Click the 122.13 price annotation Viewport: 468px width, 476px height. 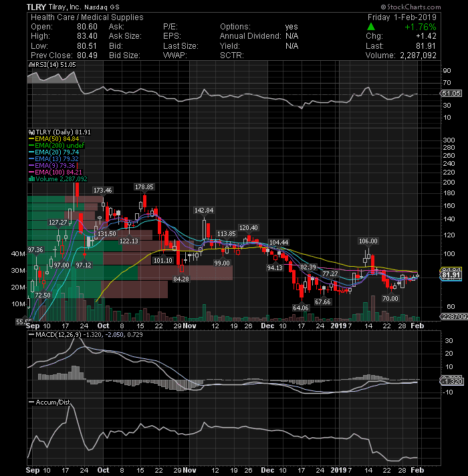tap(129, 241)
